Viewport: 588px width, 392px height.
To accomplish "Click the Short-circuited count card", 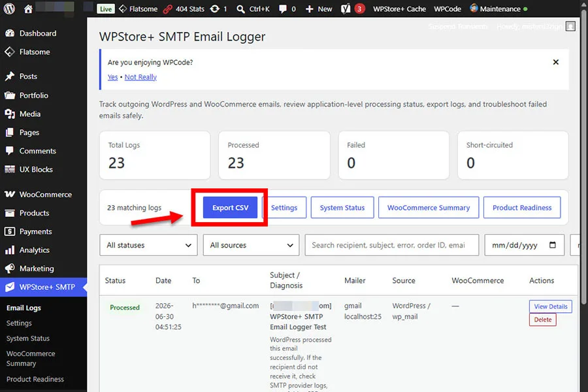I will click(x=513, y=155).
